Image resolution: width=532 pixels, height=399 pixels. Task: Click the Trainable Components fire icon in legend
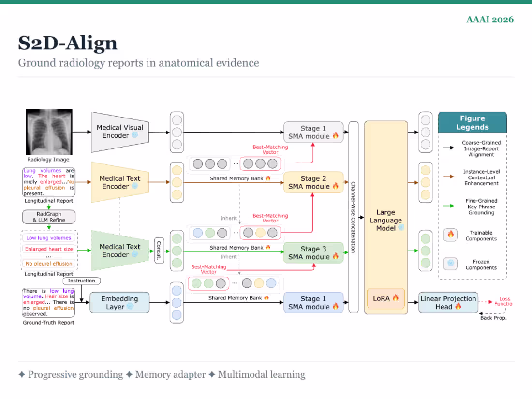[x=451, y=235]
